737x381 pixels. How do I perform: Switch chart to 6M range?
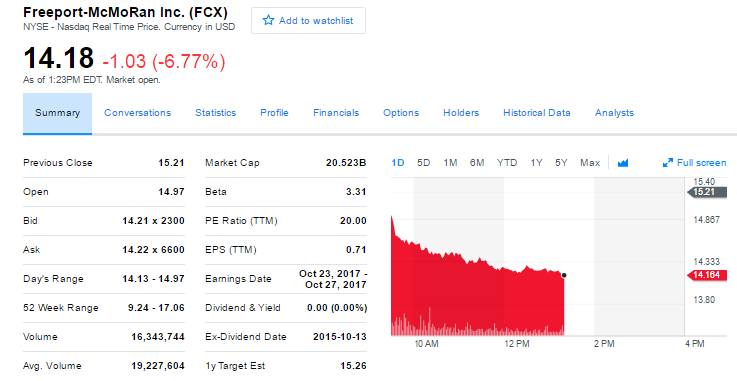pyautogui.click(x=477, y=163)
